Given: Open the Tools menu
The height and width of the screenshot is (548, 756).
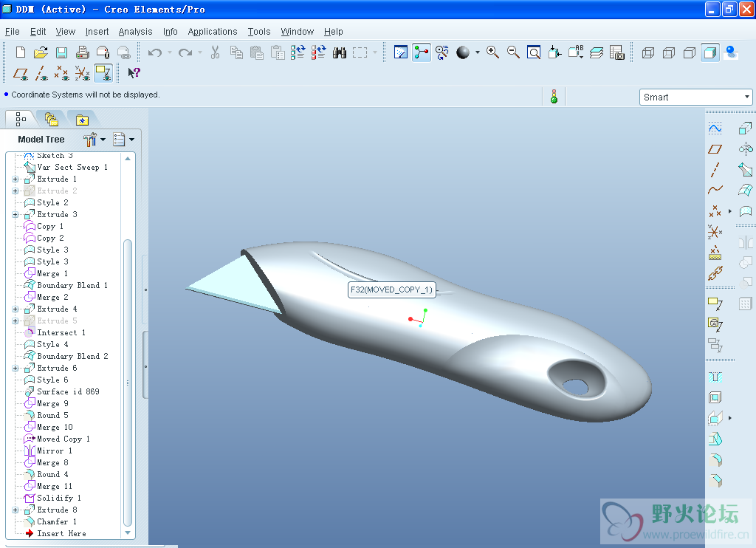Looking at the screenshot, I should 259,31.
